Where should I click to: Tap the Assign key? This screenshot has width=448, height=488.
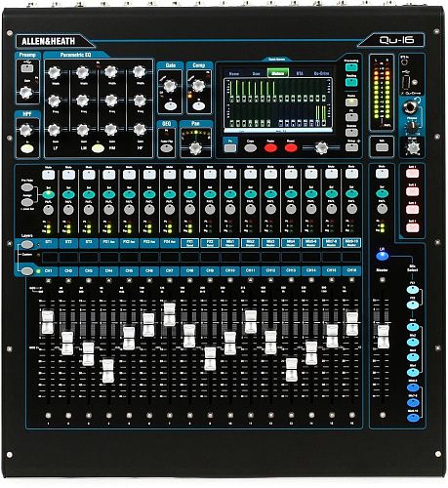click(x=26, y=202)
